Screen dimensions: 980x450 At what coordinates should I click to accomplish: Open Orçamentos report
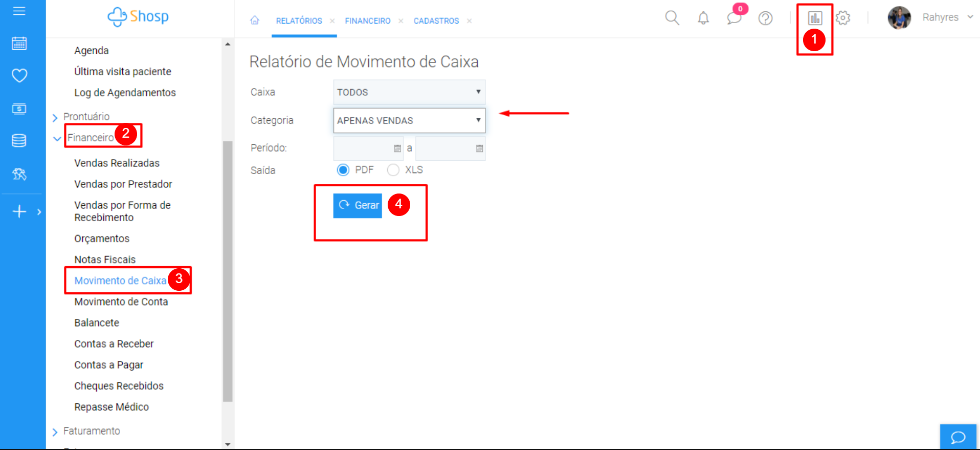tap(102, 239)
